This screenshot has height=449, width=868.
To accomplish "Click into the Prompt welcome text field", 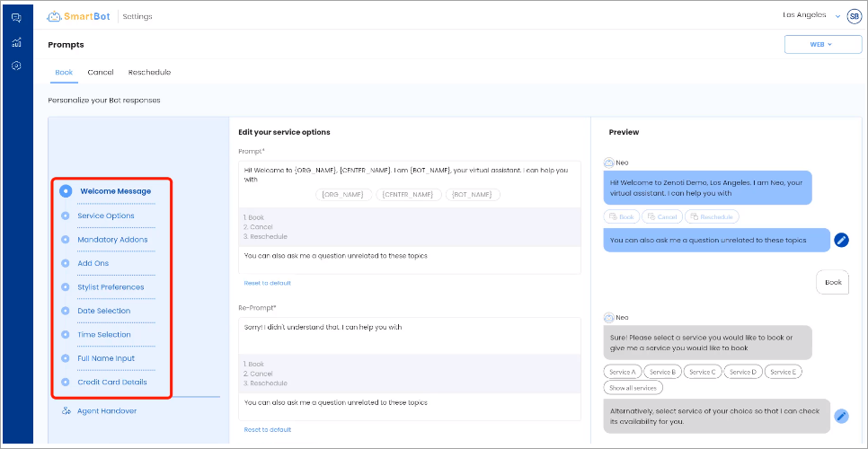I will pyautogui.click(x=410, y=175).
